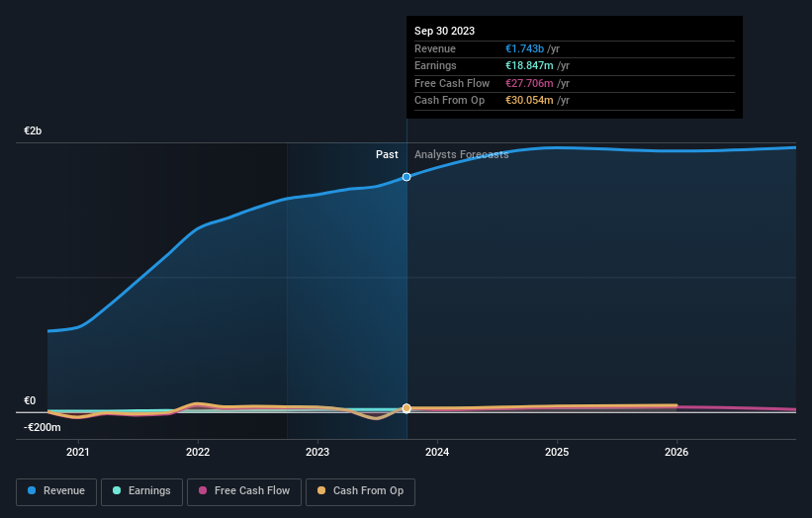Click the Sep 30 2023 tooltip date
The width and height of the screenshot is (812, 518).
tap(444, 31)
